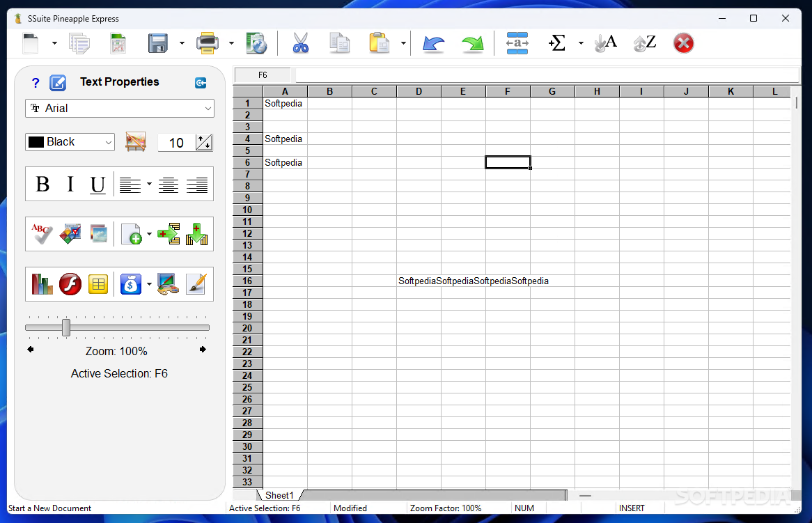Toggle Italic formatting

70,185
